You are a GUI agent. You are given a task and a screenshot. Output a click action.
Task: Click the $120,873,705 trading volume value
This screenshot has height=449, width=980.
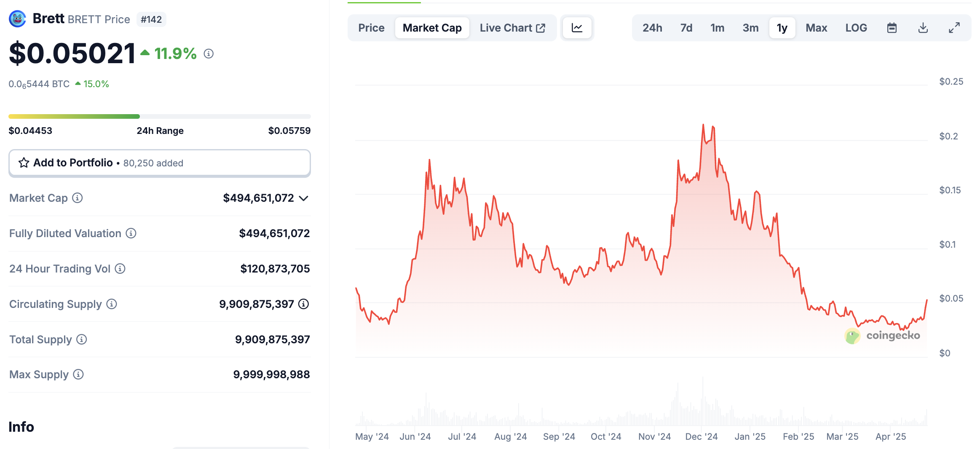click(x=275, y=269)
